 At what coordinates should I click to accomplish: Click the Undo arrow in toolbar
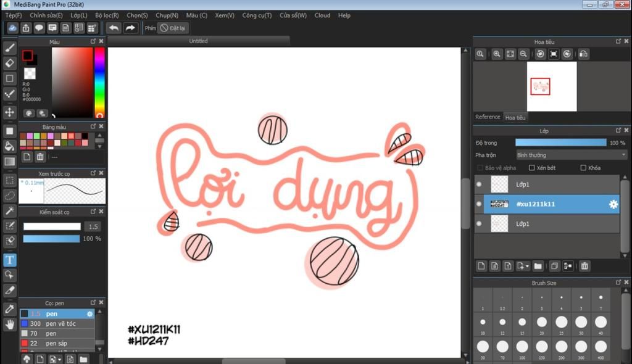pos(114,28)
